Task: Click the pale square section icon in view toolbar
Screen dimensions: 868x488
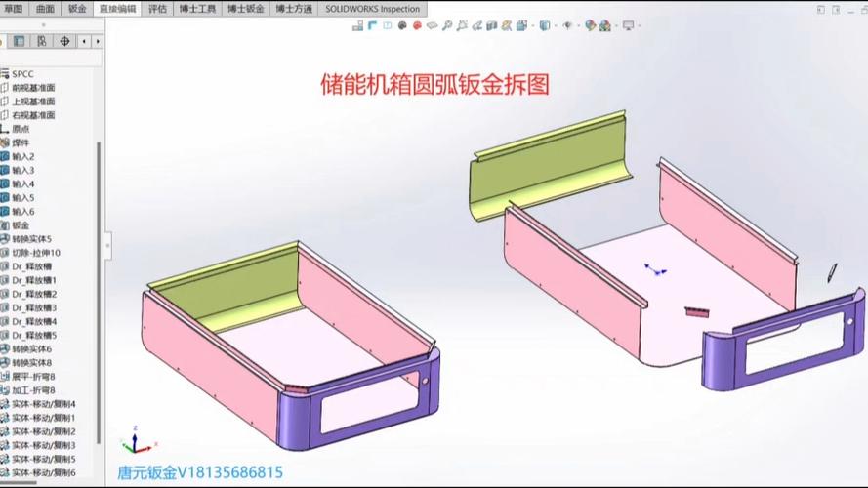Action: click(x=387, y=25)
